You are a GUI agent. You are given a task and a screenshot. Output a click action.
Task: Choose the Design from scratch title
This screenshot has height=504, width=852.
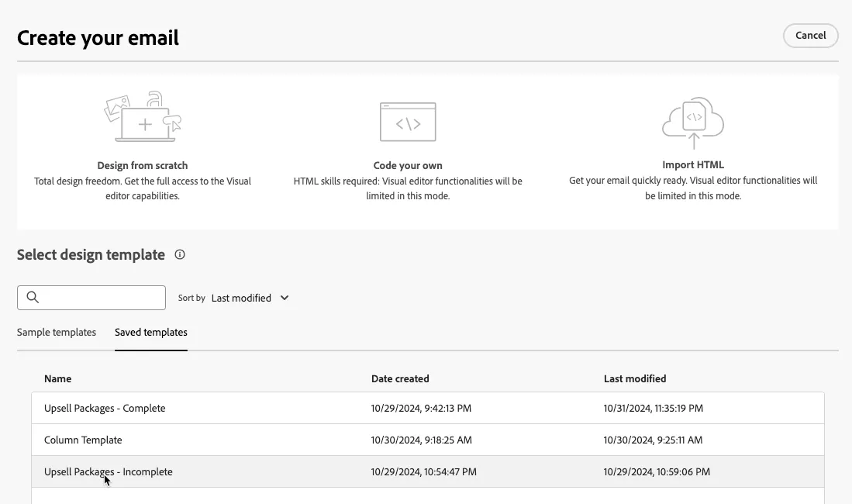click(143, 165)
